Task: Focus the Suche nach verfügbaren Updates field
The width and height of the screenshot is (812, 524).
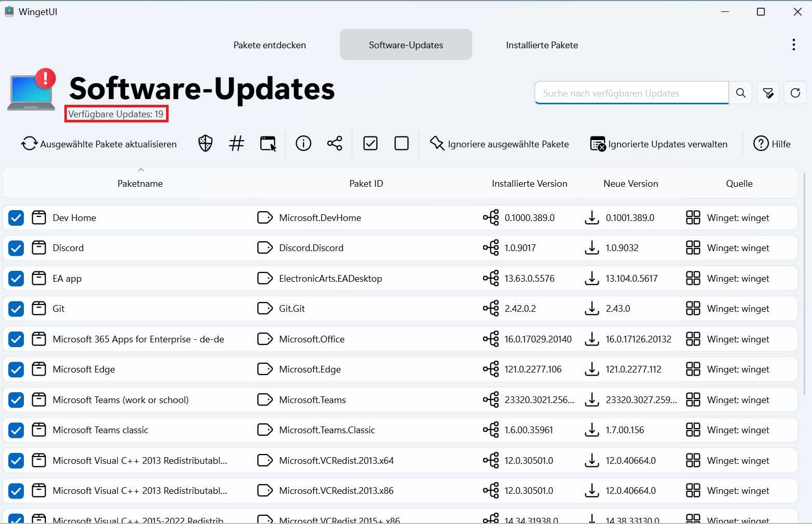Action: [632, 93]
